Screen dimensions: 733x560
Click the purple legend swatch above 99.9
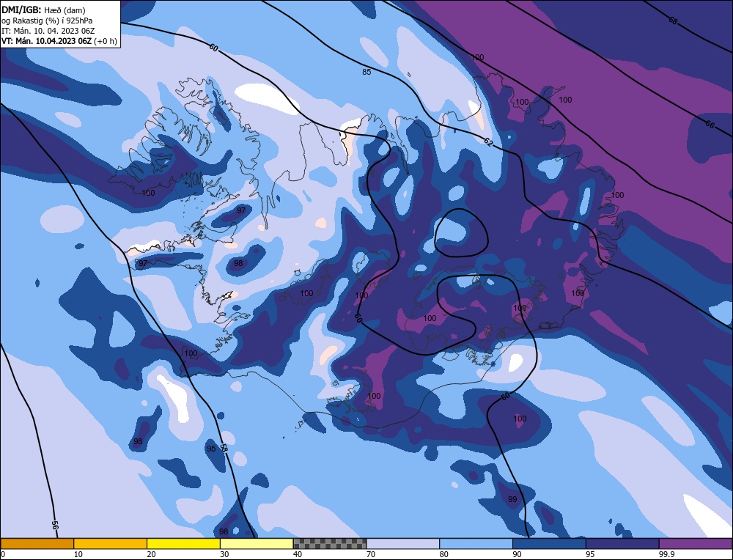[x=696, y=543]
